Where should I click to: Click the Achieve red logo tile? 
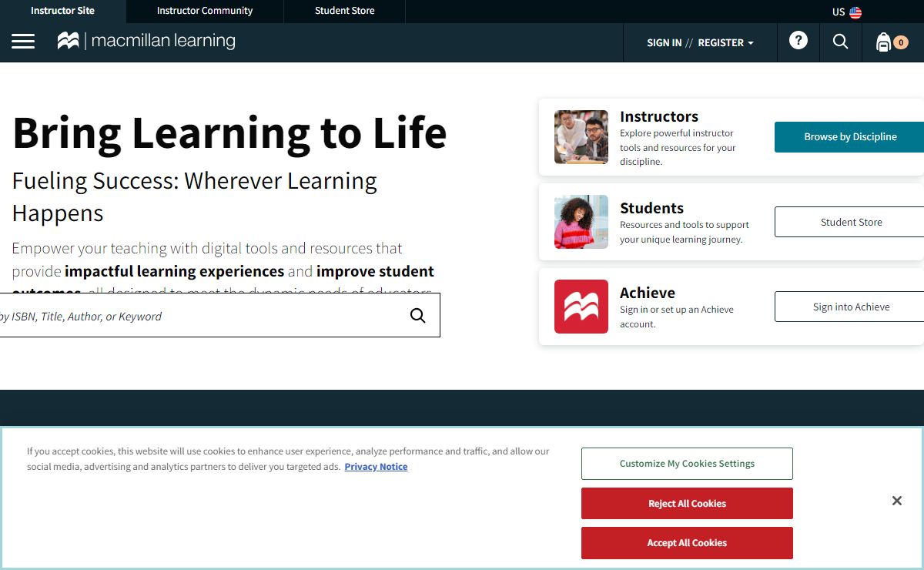(581, 307)
